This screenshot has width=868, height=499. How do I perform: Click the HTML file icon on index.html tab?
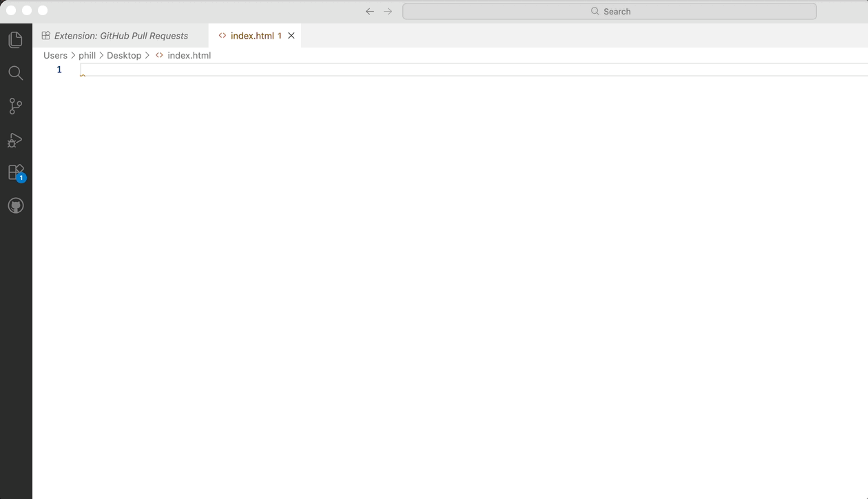click(x=221, y=35)
